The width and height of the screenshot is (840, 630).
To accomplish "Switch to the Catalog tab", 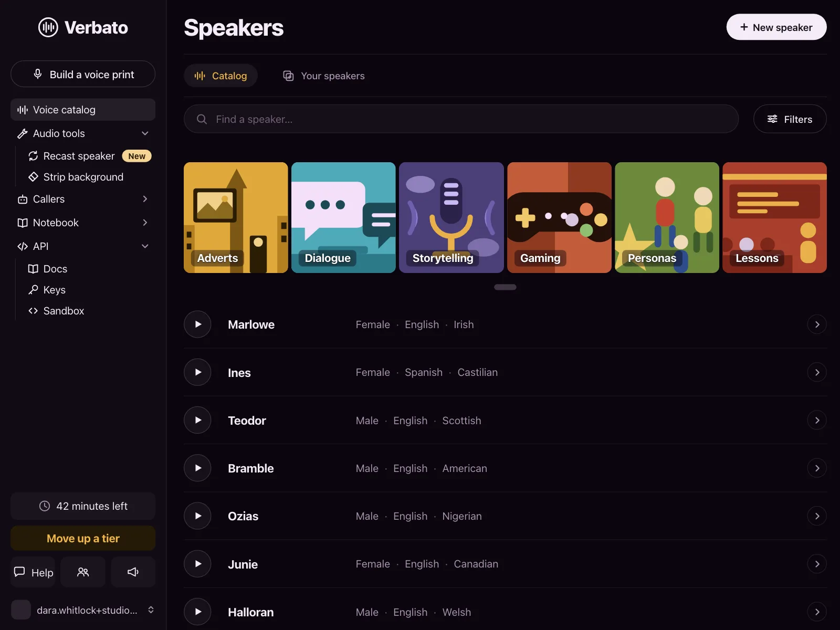I will tap(220, 76).
